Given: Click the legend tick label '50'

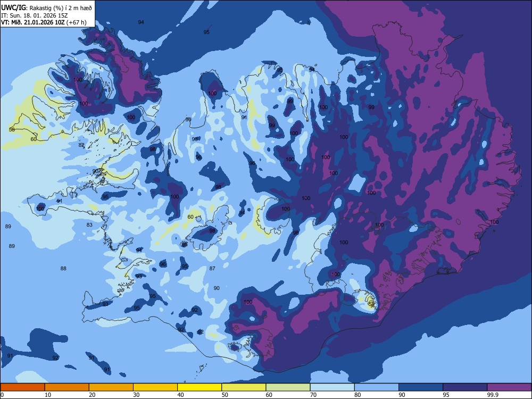Looking at the screenshot, I should tap(225, 395).
